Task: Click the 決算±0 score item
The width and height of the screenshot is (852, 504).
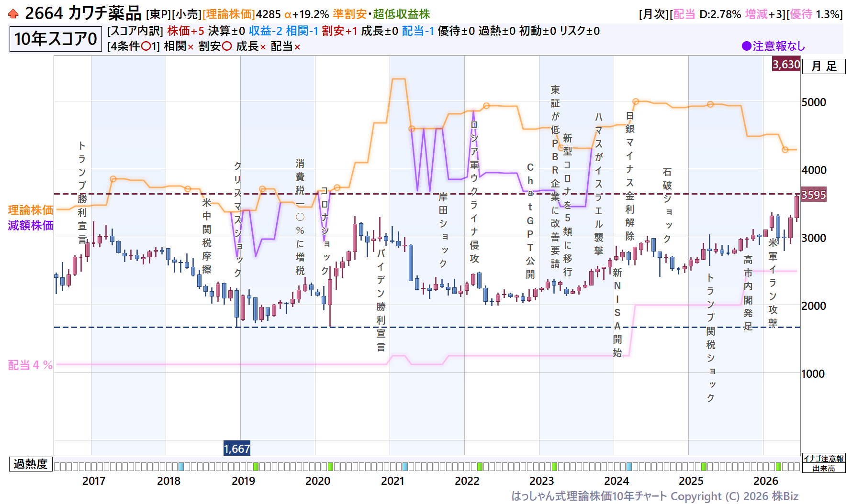Action: coord(226,31)
